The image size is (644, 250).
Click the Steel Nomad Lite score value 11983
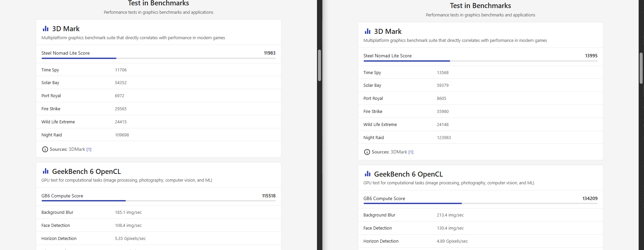point(270,53)
